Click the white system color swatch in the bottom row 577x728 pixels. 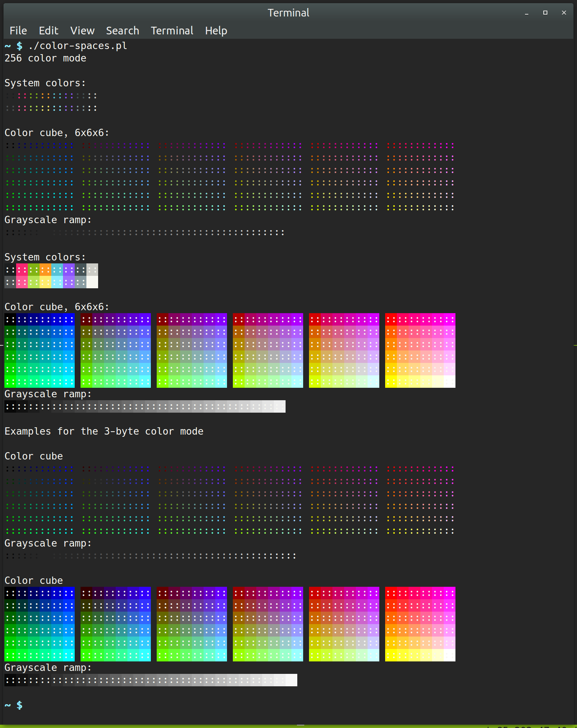92,282
